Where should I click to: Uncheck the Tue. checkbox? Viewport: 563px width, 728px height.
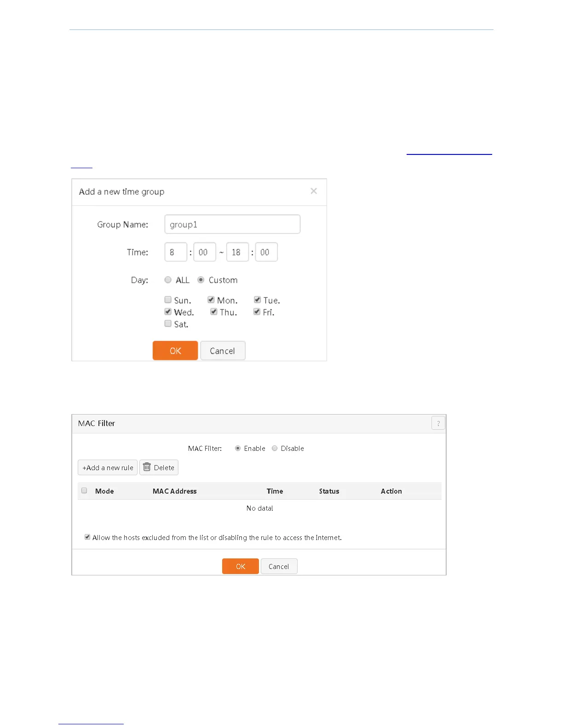[x=257, y=300]
